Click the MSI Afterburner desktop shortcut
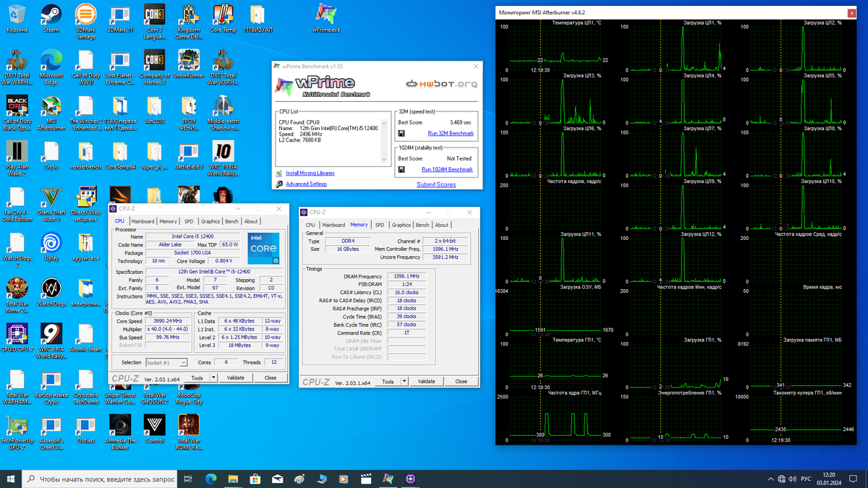 pyautogui.click(x=51, y=106)
